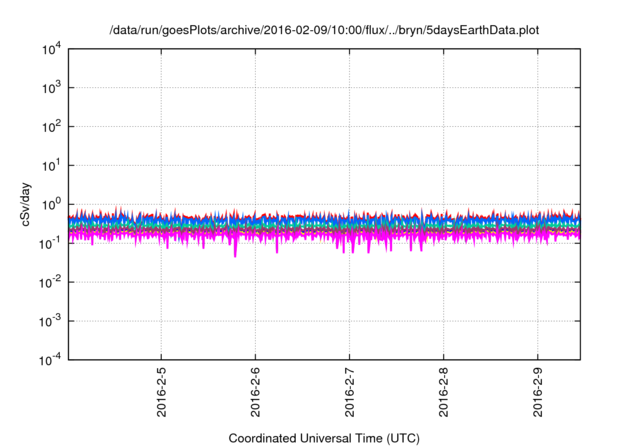Click the 2016-2-5 date label
This screenshot has width=640, height=448.
pos(162,392)
